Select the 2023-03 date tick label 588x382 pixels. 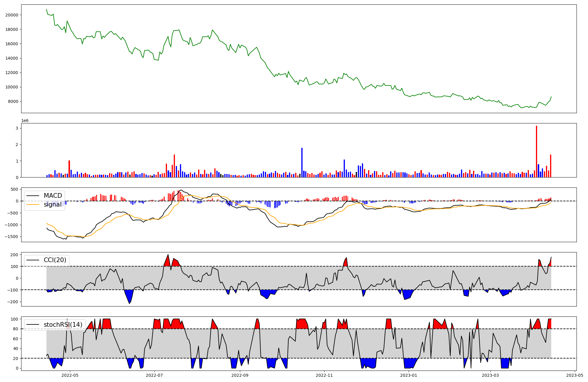click(490, 375)
